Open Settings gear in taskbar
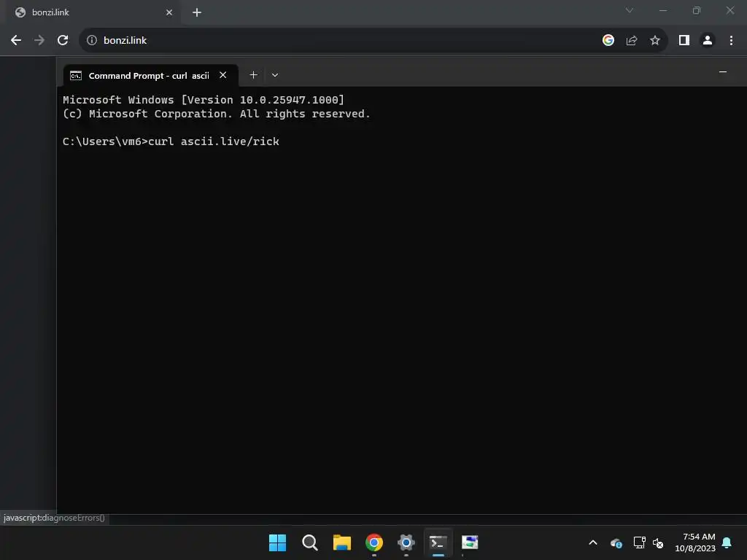This screenshot has width=747, height=560. click(406, 542)
